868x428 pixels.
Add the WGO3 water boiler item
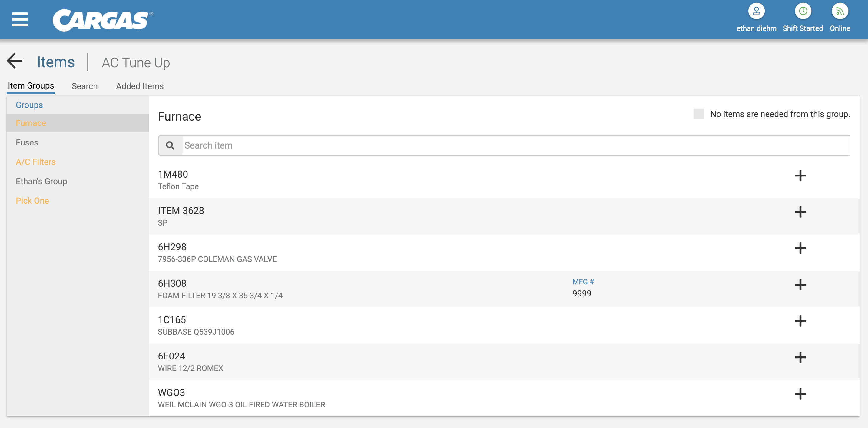tap(800, 394)
